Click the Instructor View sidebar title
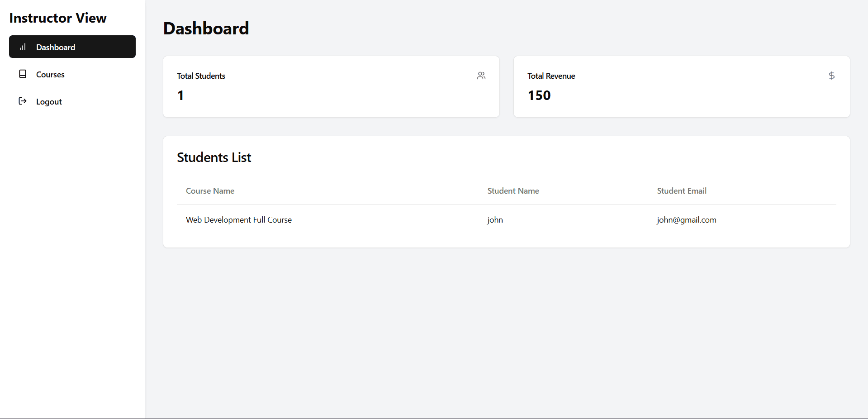 (x=58, y=18)
